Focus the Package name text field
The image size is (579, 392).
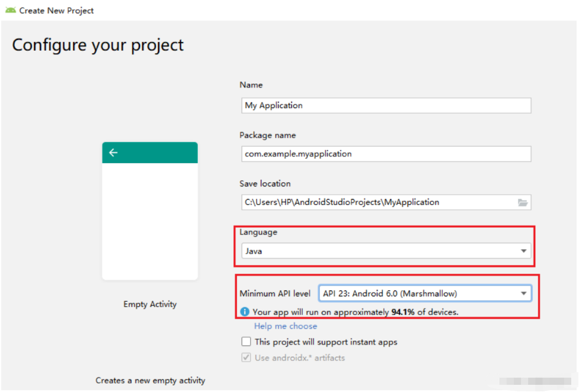coord(386,154)
